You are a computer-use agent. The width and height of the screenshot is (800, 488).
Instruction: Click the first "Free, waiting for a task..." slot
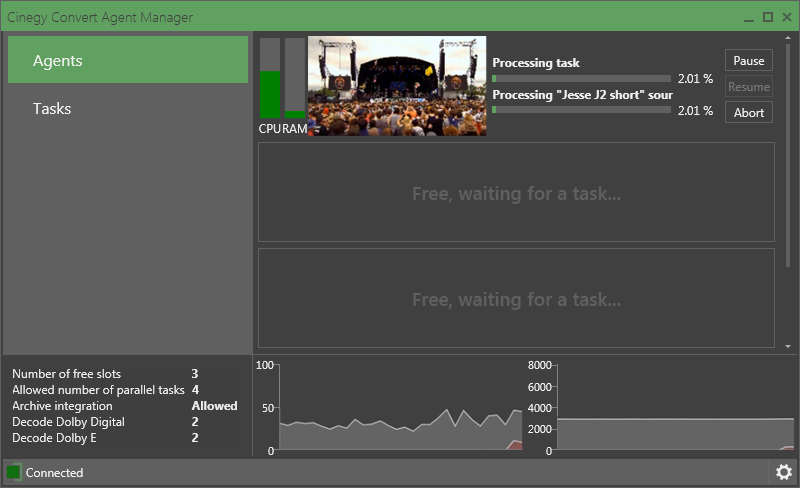click(x=516, y=192)
